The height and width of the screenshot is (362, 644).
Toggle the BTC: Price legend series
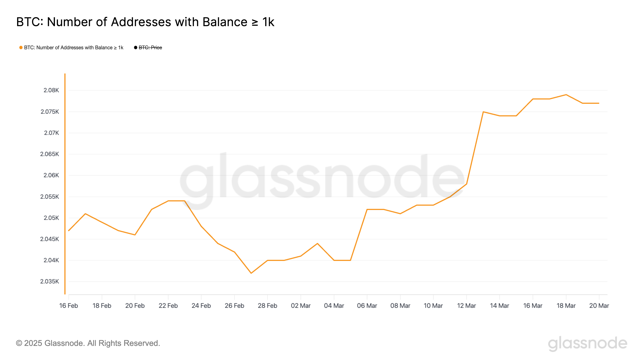point(150,47)
